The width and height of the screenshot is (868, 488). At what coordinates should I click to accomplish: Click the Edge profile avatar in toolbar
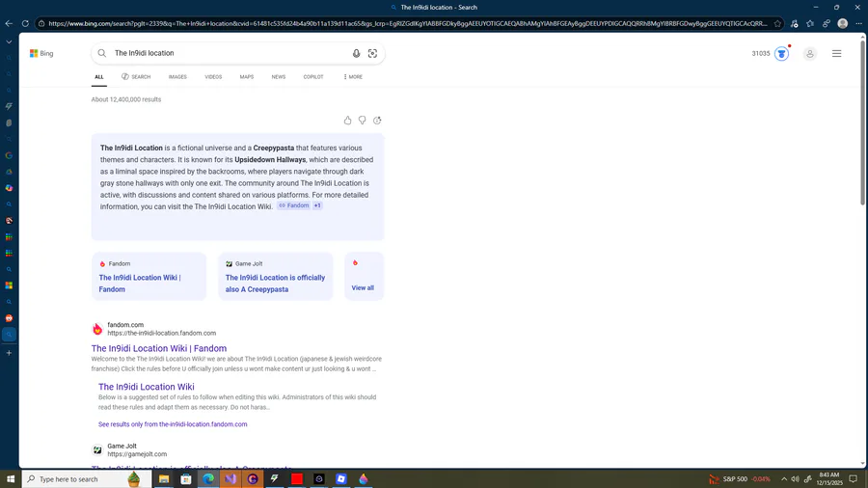point(843,23)
